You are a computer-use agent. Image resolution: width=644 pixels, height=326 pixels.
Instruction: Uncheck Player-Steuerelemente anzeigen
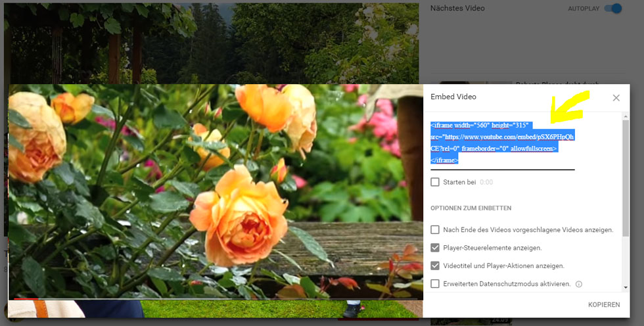tap(435, 248)
